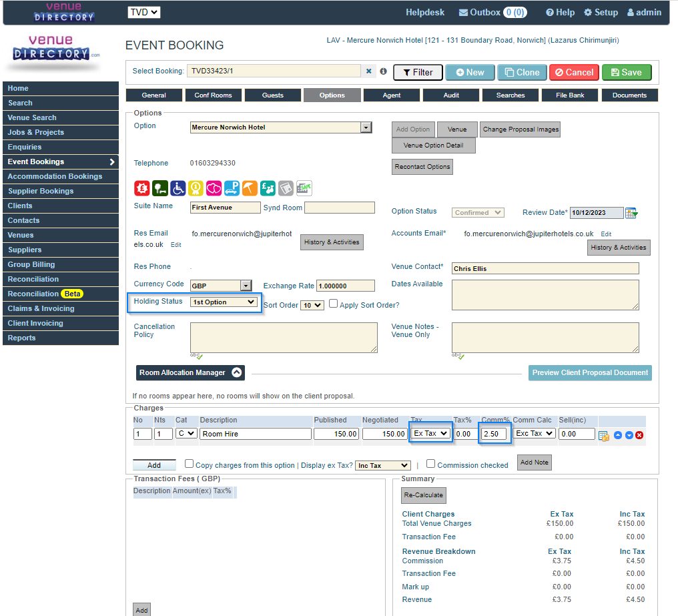Switch to the Conf Rooms tab

coord(213,95)
